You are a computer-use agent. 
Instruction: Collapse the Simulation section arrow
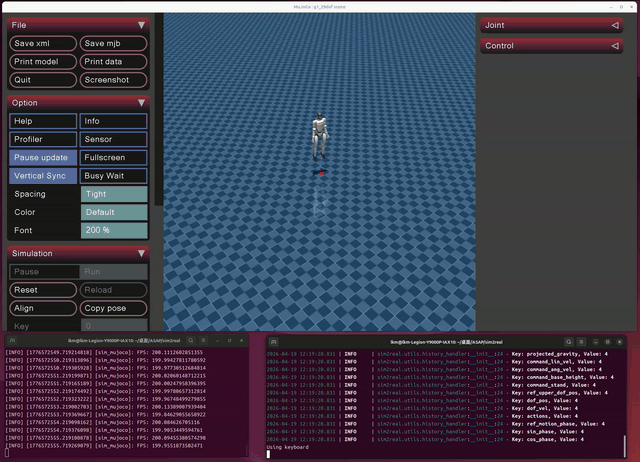point(141,254)
